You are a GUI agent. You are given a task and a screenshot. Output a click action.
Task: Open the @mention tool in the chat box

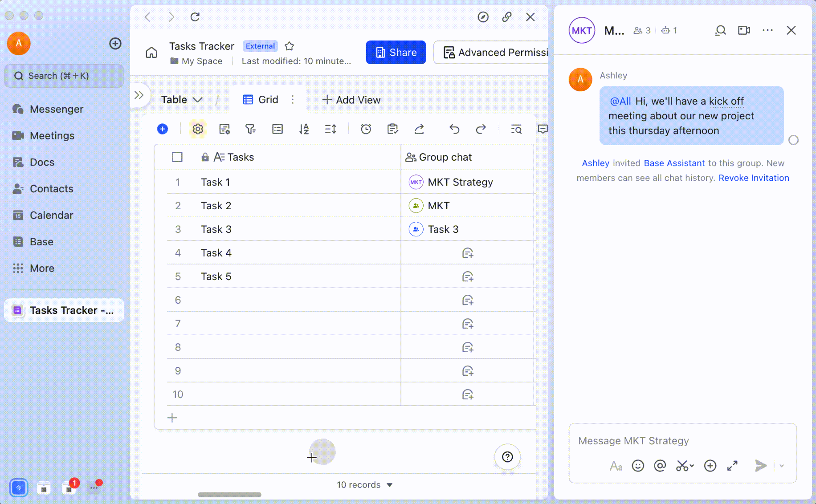(x=660, y=466)
